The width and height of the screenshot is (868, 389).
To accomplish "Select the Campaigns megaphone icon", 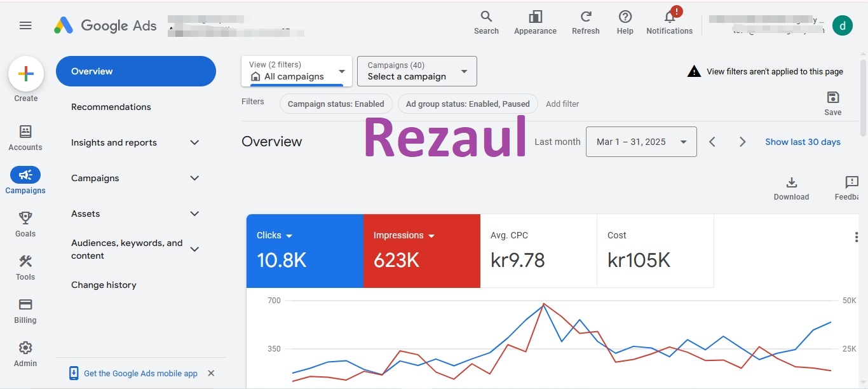I will [x=25, y=175].
